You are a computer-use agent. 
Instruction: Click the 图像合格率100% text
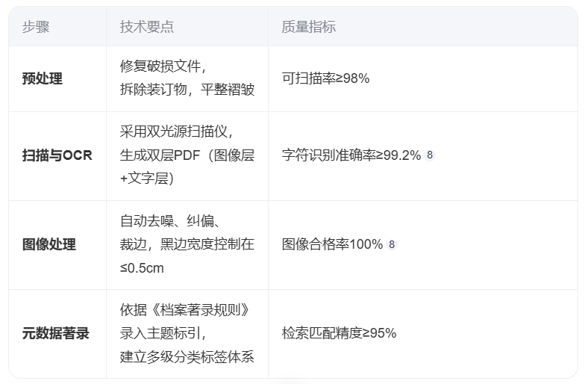coord(332,244)
